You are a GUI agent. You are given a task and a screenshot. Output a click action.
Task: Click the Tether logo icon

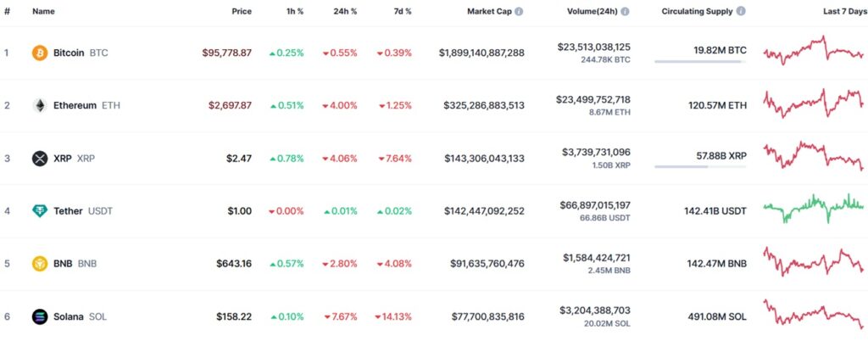click(x=39, y=210)
